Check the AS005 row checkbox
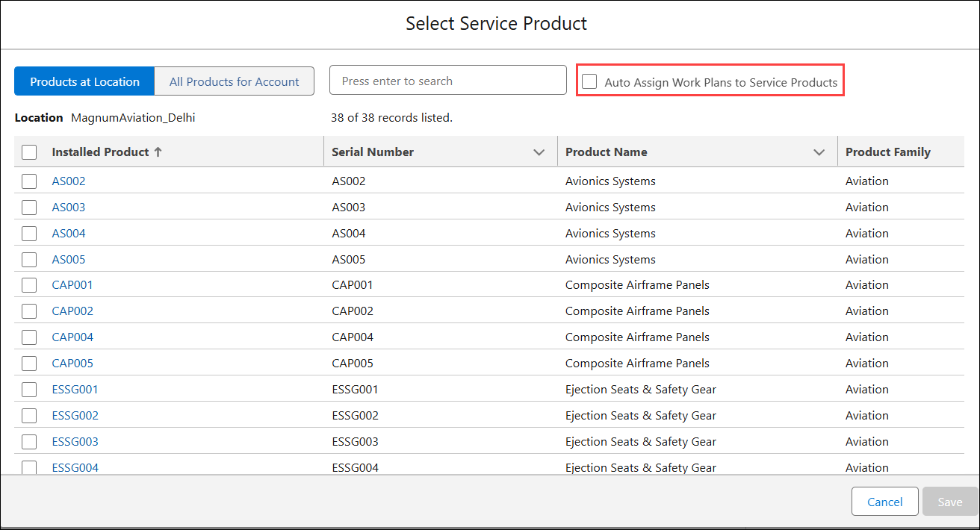Viewport: 980px width, 530px height. pos(29,260)
